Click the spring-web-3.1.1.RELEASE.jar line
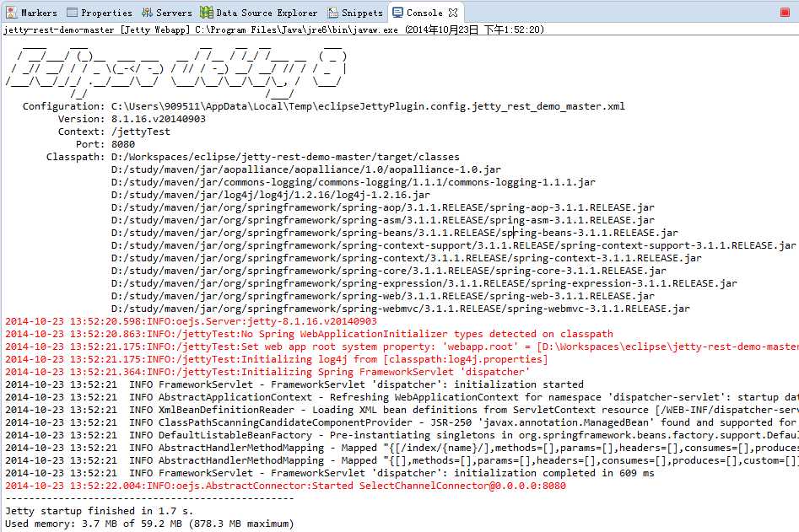799x532 pixels. click(x=383, y=296)
